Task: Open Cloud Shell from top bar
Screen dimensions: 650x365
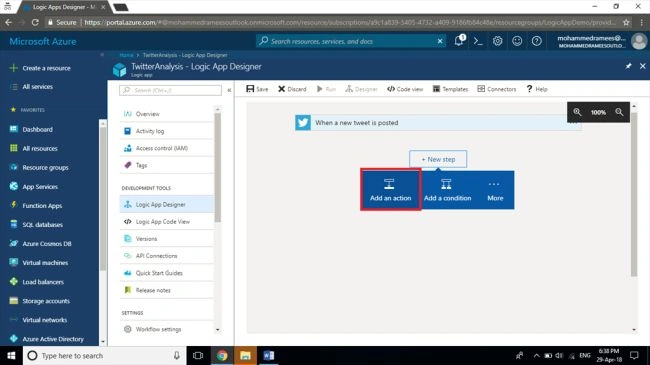Action: [478, 41]
